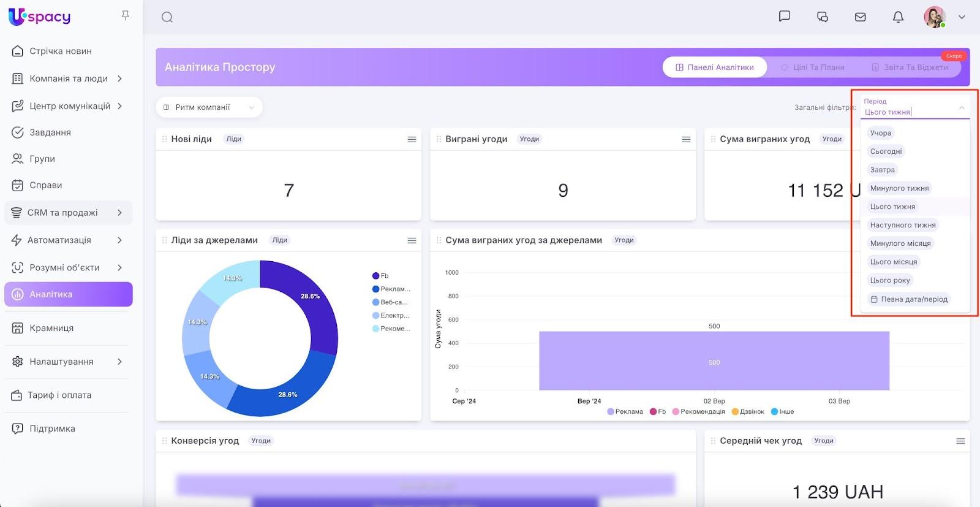
Task: Expand Компанія та люди section
Action: pos(68,78)
